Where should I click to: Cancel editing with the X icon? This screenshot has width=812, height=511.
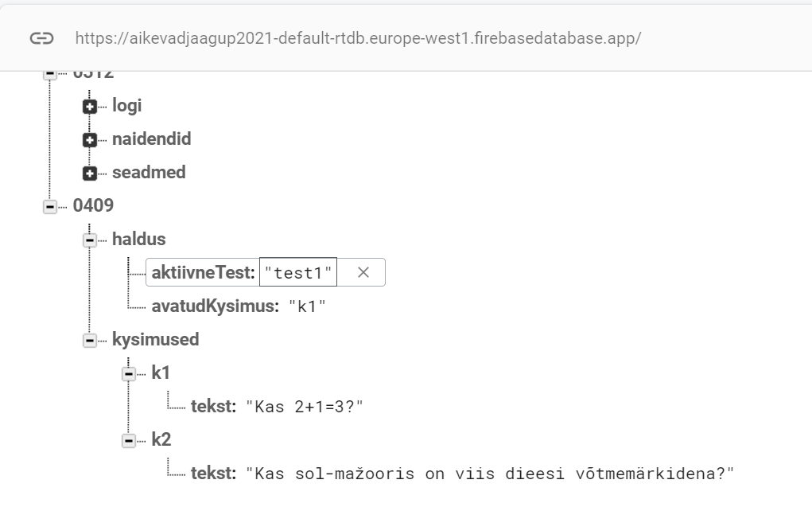click(363, 272)
